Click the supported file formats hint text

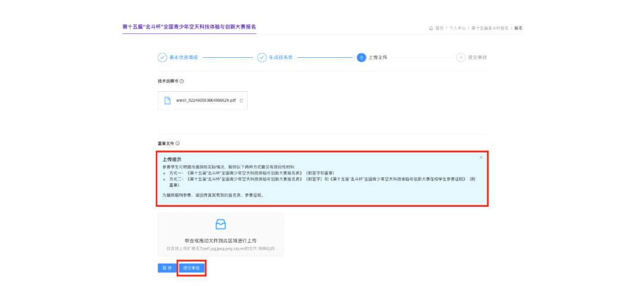(x=221, y=248)
